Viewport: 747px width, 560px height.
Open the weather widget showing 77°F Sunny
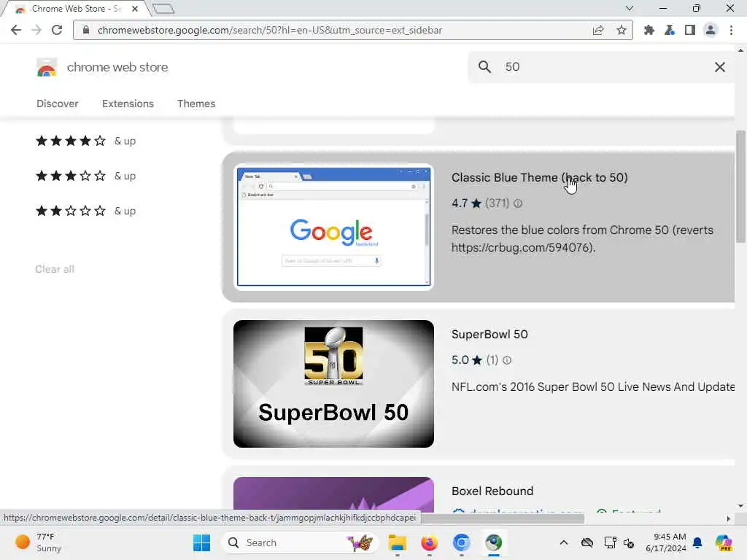38,542
